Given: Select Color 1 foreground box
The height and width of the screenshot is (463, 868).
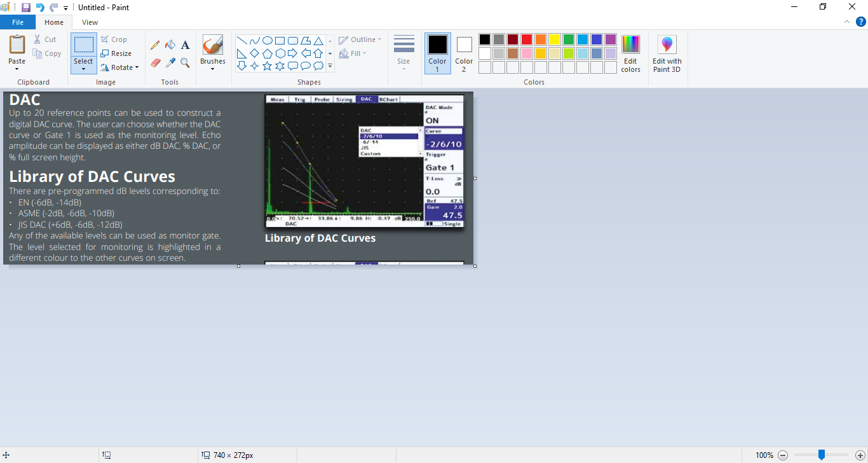Looking at the screenshot, I should coord(437,53).
